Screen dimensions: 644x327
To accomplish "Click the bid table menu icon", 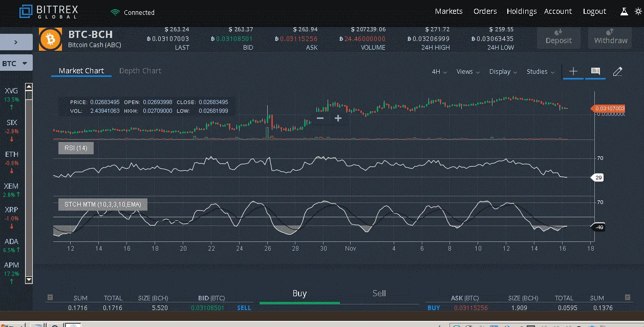I will tap(50, 297).
